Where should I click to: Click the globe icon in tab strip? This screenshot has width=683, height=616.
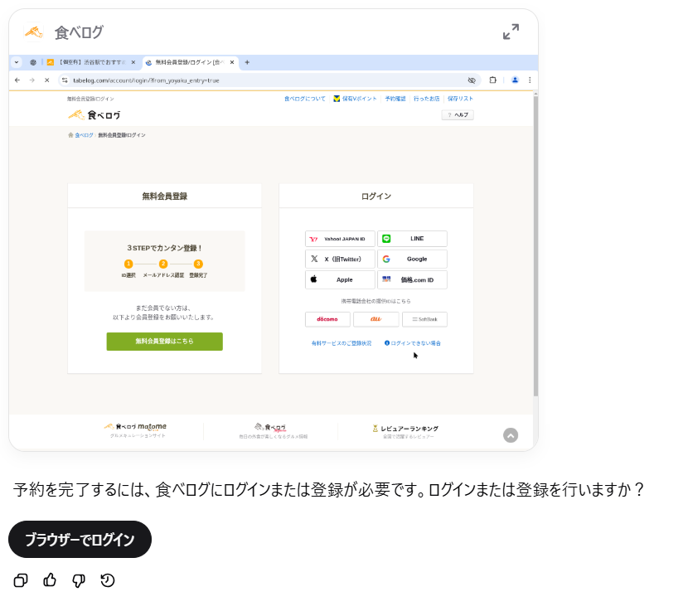(33, 62)
